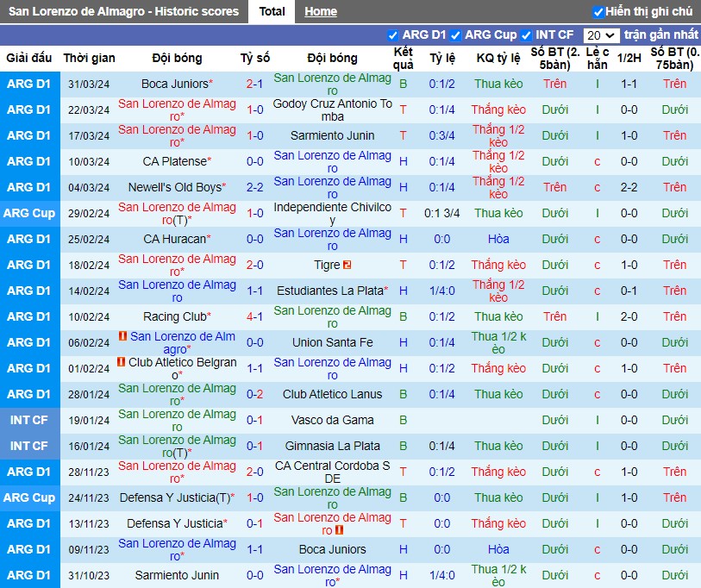Open the 20 recent matches dropdown

pyautogui.click(x=601, y=35)
